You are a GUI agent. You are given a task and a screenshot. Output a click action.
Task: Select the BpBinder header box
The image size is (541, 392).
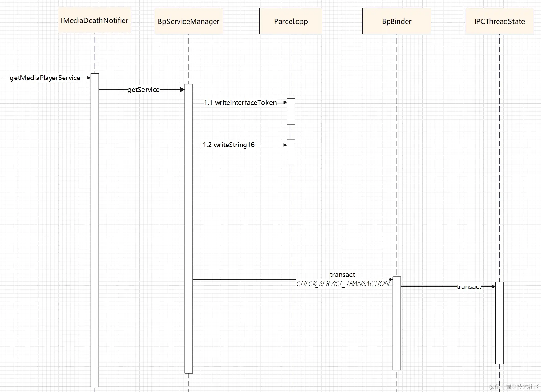pyautogui.click(x=397, y=21)
